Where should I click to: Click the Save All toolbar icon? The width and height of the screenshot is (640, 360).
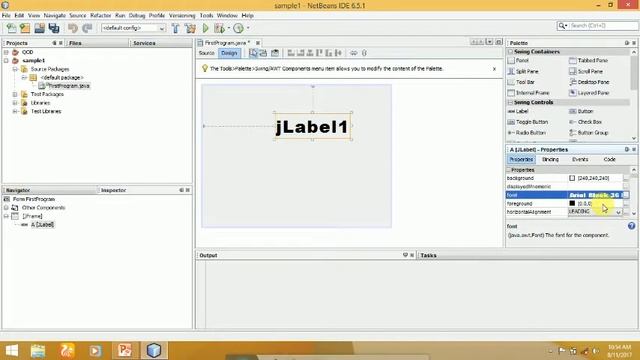coord(54,28)
